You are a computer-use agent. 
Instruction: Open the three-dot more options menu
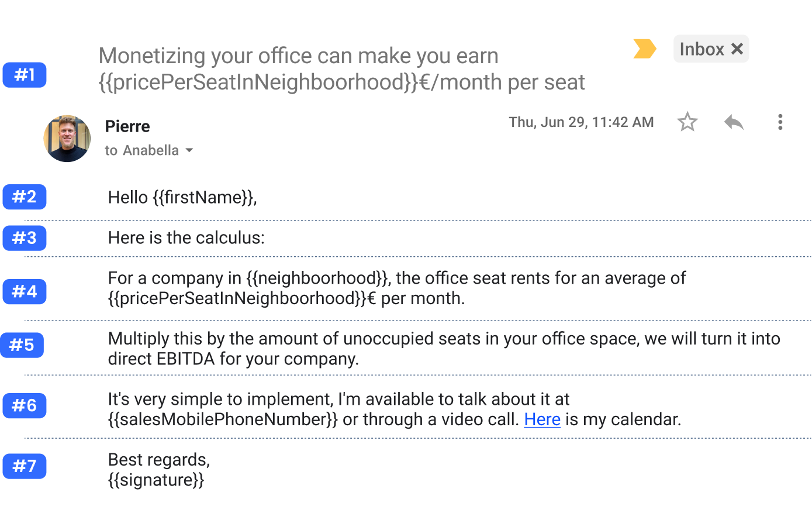[x=780, y=122]
